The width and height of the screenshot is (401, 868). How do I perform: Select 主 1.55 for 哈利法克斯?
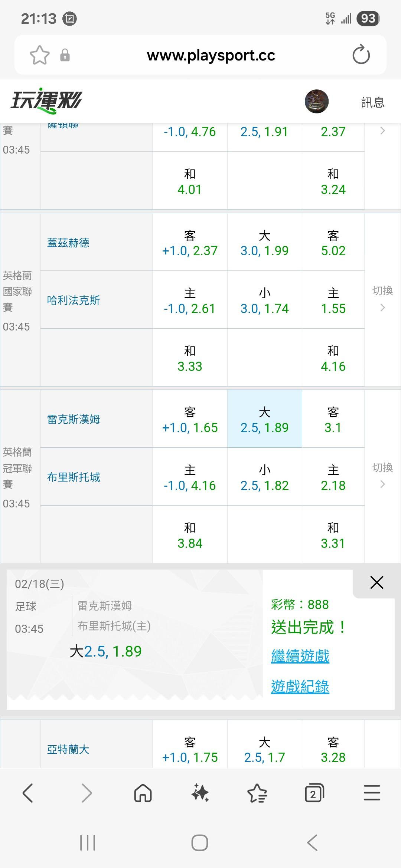[333, 300]
